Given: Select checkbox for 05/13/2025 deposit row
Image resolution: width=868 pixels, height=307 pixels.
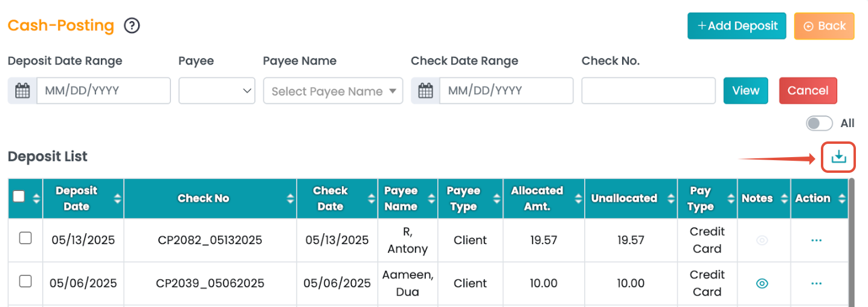Looking at the screenshot, I should click(25, 238).
